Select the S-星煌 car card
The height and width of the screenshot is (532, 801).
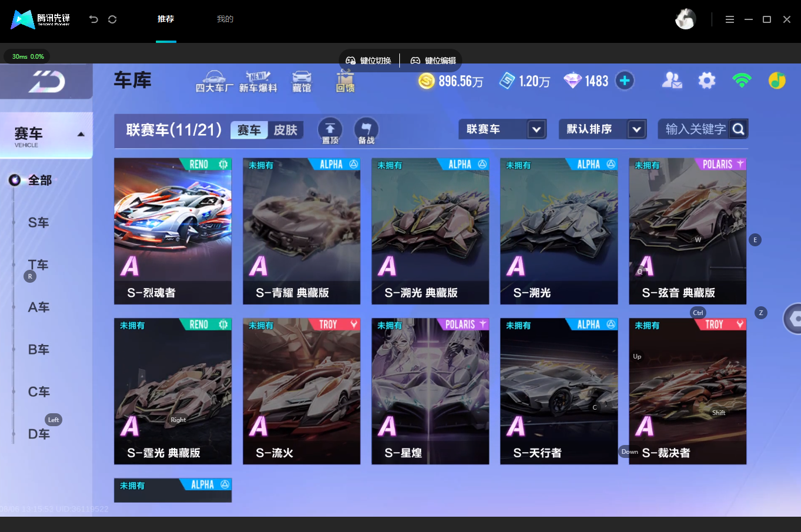430,392
